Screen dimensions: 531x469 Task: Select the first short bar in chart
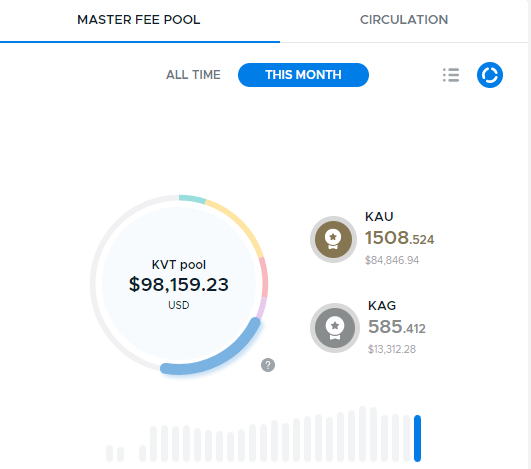tap(109, 453)
